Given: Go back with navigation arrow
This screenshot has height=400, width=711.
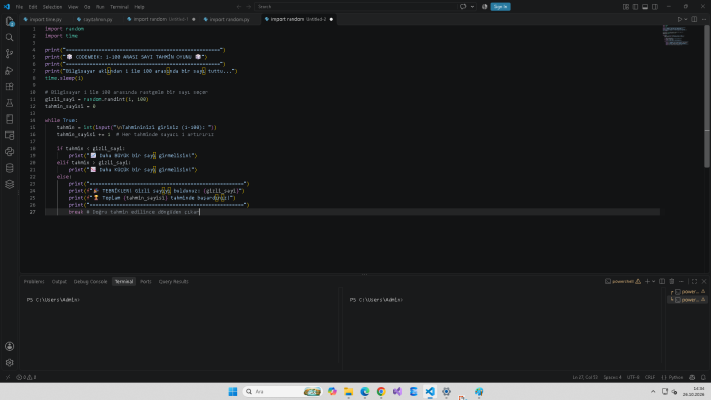Looking at the screenshot, I should pyautogui.click(x=239, y=7).
